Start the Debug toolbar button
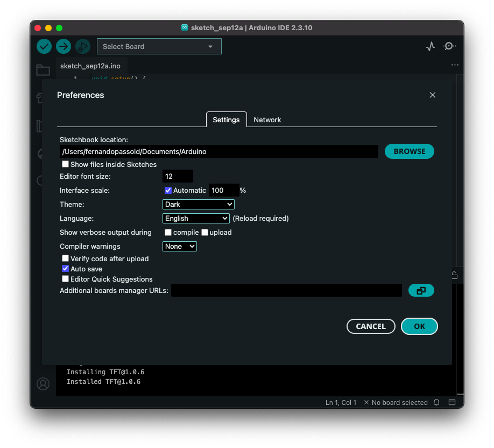This screenshot has width=494, height=448. (83, 46)
